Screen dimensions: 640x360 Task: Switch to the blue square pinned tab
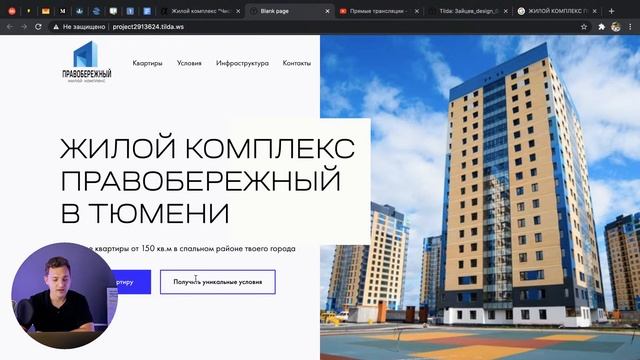(x=130, y=11)
